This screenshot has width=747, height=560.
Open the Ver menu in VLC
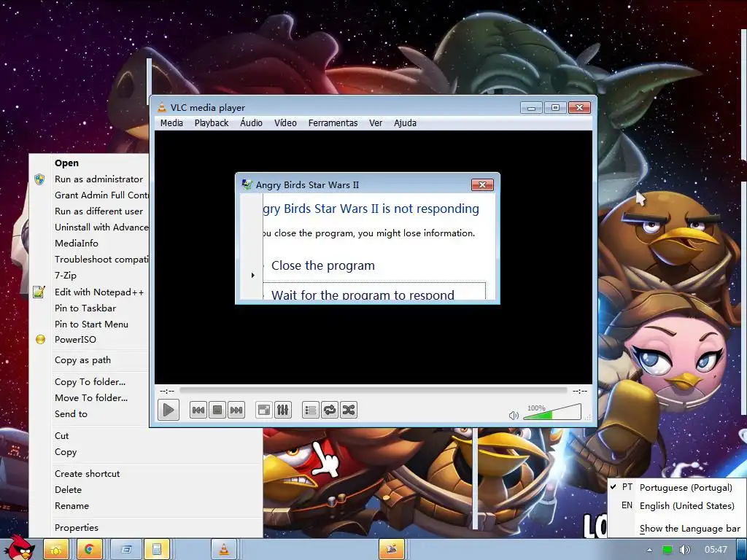point(376,122)
